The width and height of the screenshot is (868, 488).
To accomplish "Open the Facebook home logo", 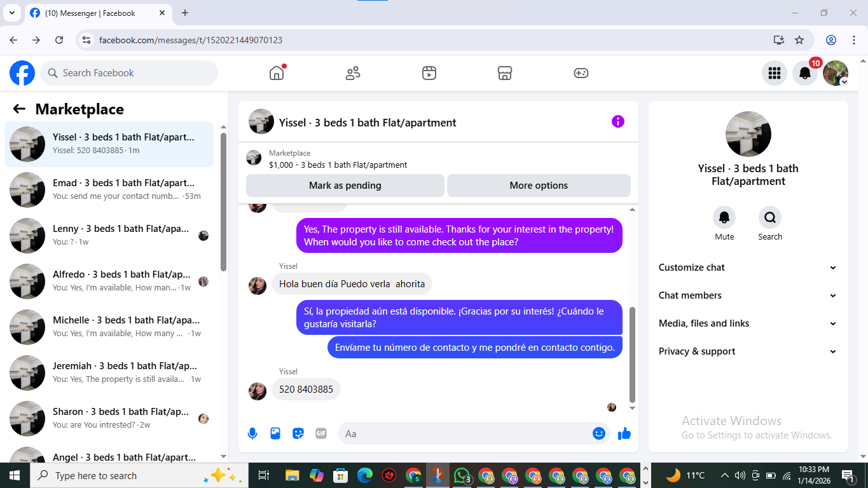I will pyautogui.click(x=22, y=73).
